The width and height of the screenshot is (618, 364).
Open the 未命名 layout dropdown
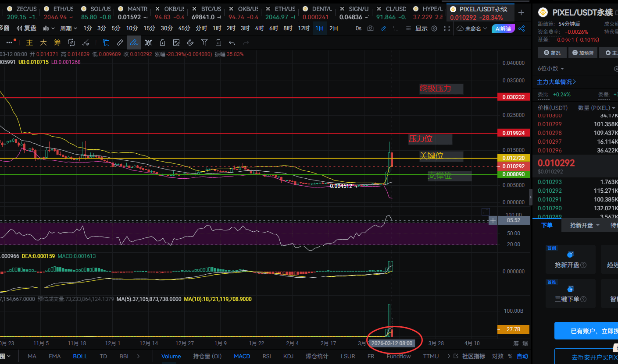472,28
